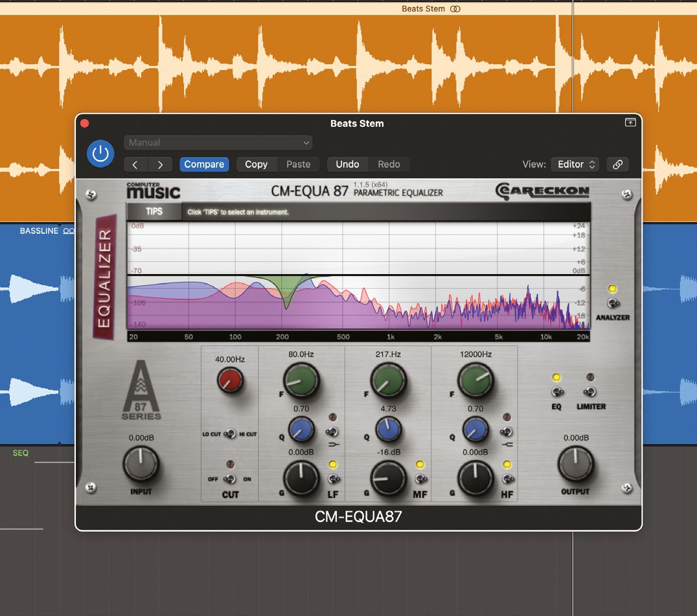Go to the next preset arrow
The width and height of the screenshot is (697, 616).
tap(160, 165)
